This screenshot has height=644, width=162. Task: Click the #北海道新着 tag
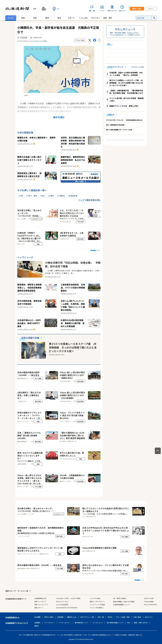click(73, 196)
